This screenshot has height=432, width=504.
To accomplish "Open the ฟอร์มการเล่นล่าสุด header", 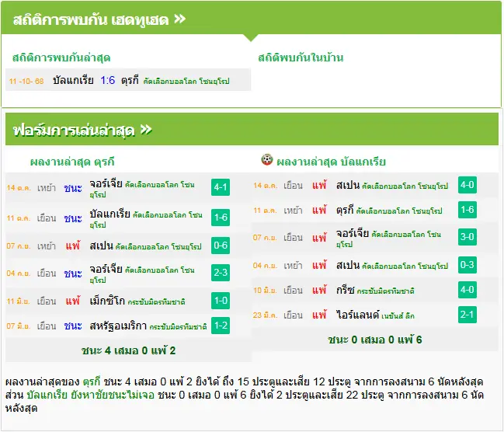I will click(82, 131).
